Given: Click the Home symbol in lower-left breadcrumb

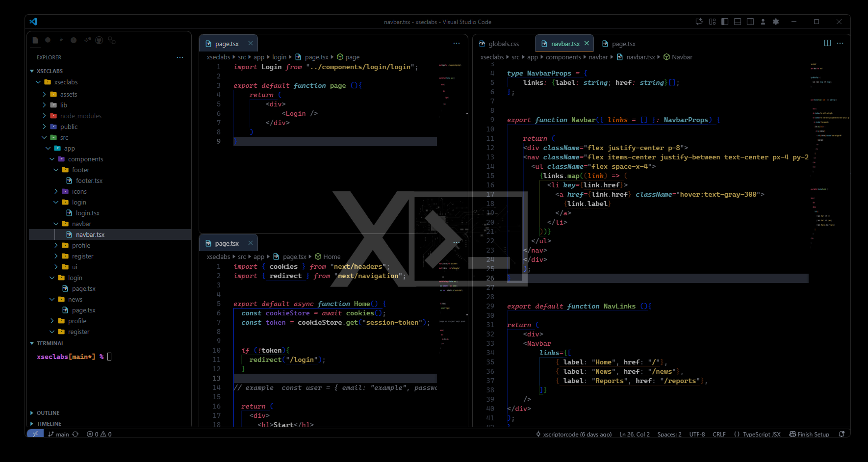Looking at the screenshot, I should (x=328, y=257).
